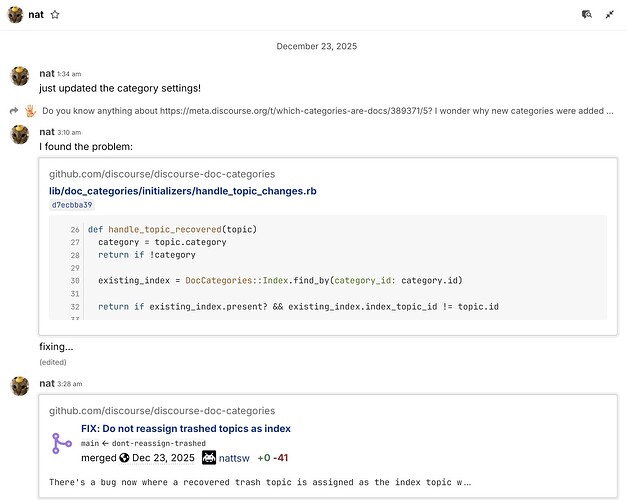Click nat's avatar beside the 3:10 am message
This screenshot has width=627, height=500.
[20, 134]
